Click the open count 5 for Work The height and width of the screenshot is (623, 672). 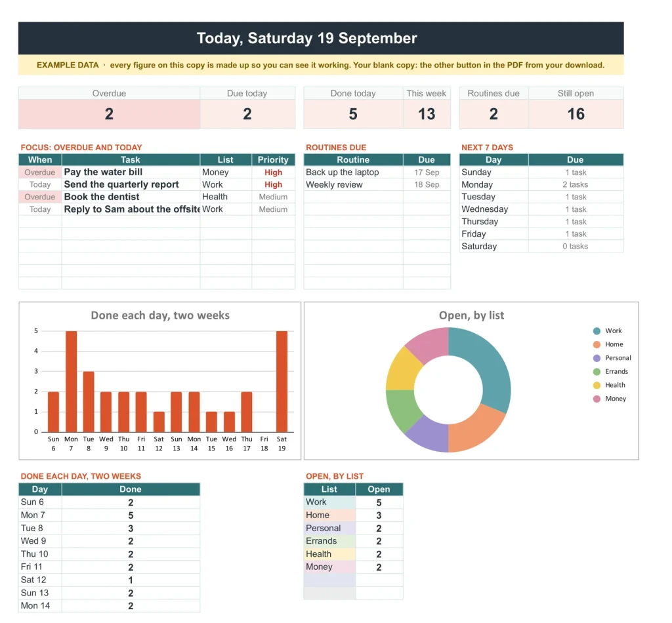tap(379, 502)
